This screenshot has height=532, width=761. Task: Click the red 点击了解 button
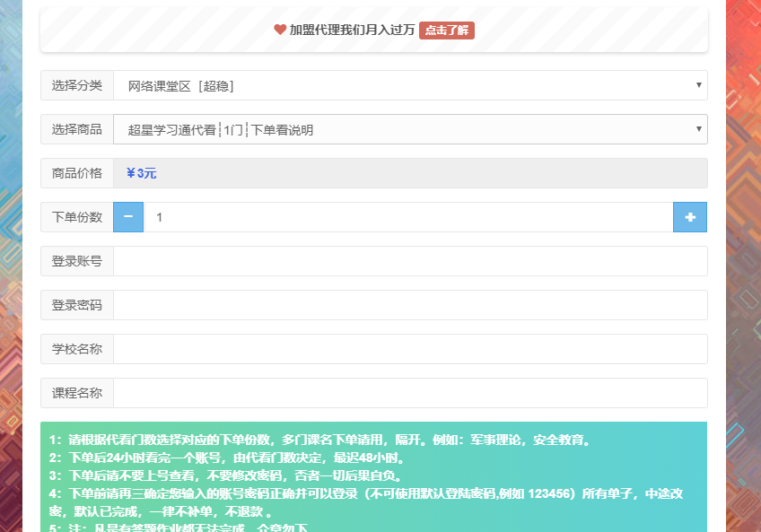(x=446, y=31)
